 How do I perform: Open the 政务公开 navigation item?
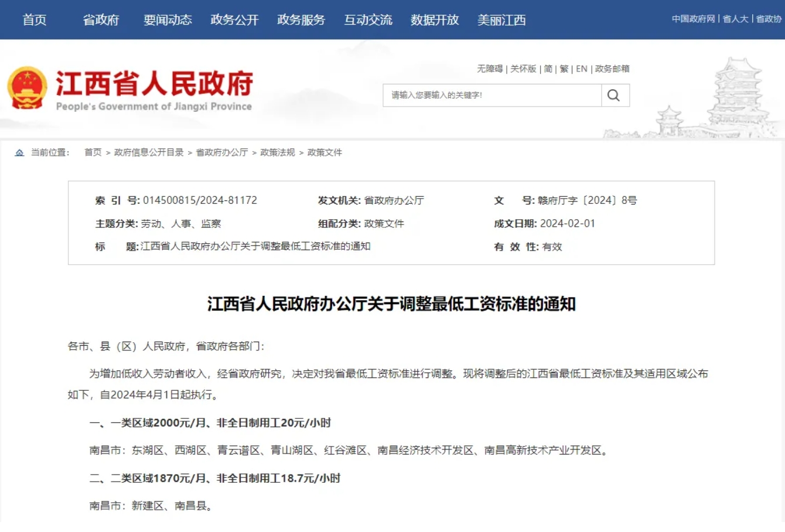[234, 20]
